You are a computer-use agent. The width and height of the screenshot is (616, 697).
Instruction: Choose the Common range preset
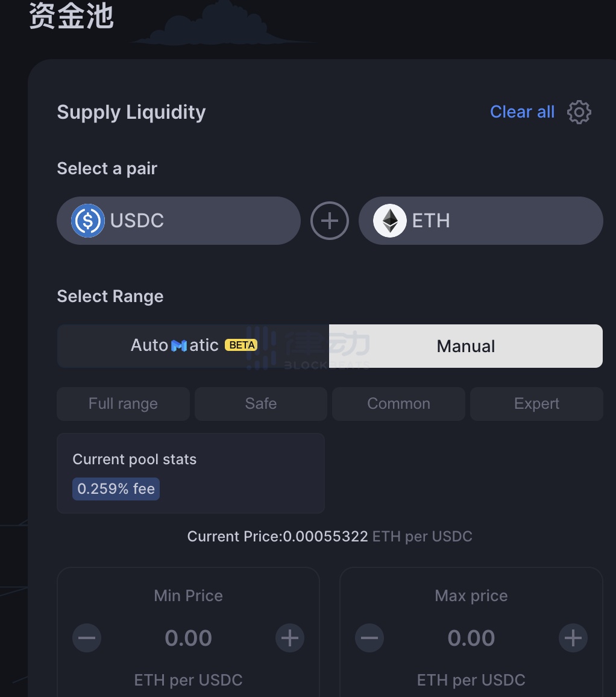(398, 403)
